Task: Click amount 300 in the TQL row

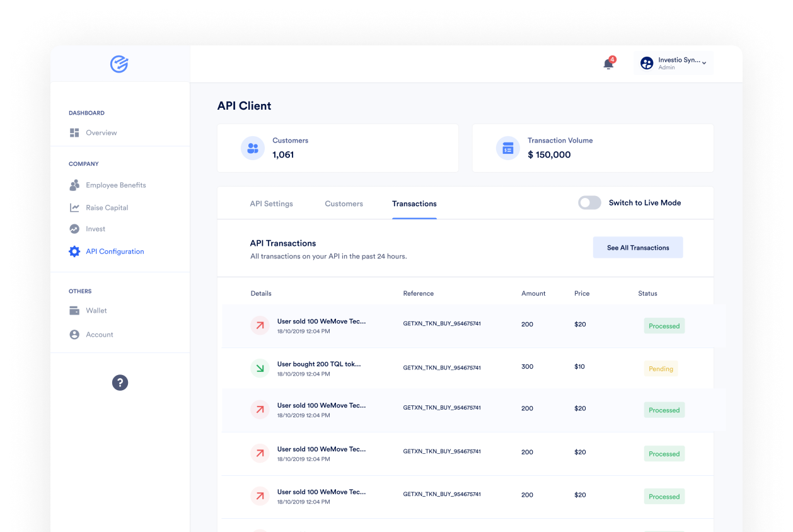Action: point(527,366)
